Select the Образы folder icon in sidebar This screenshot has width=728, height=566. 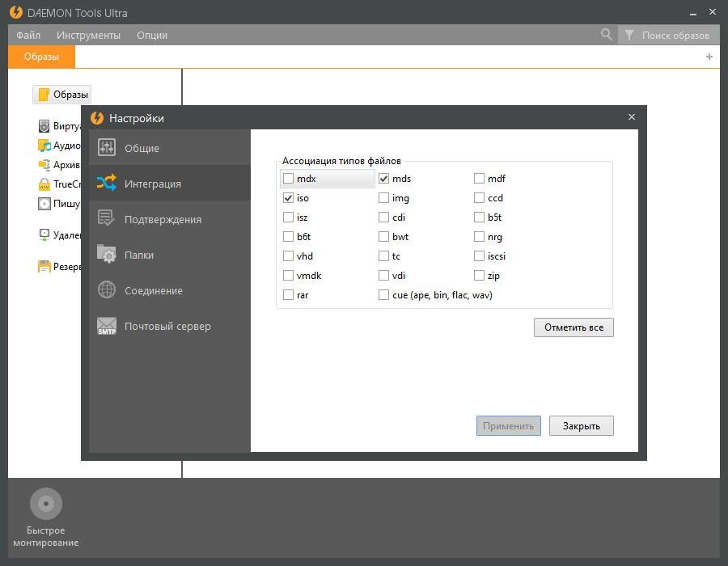pyautogui.click(x=44, y=94)
